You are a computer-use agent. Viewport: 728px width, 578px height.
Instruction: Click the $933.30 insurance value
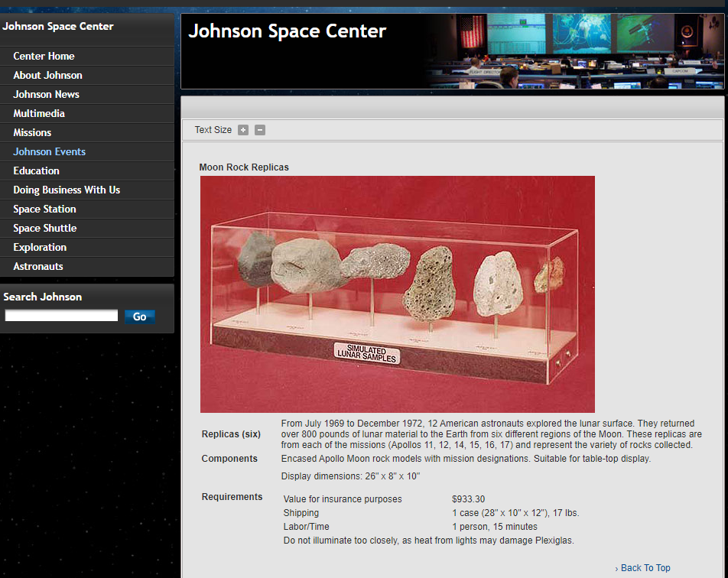pyautogui.click(x=469, y=499)
